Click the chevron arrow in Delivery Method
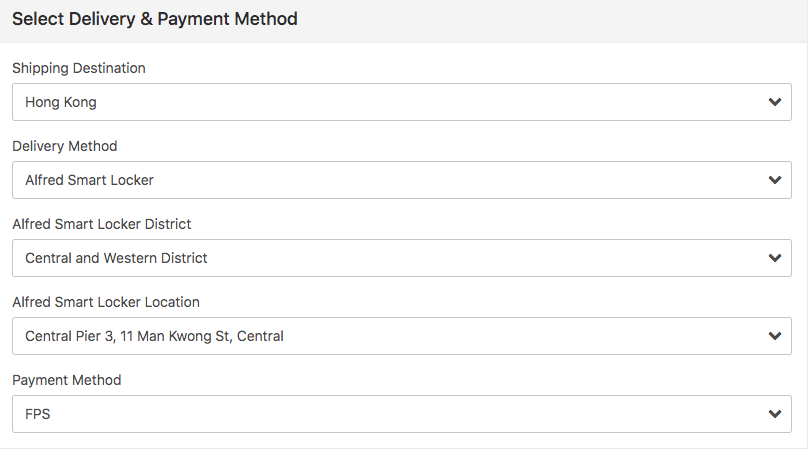Image resolution: width=809 pixels, height=449 pixels. click(x=774, y=180)
